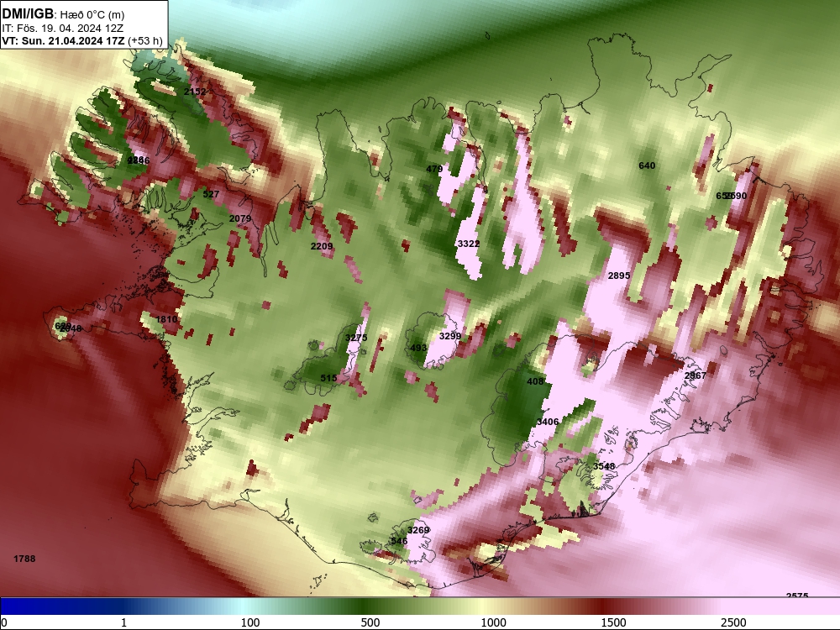Click the 515 map value
The width and height of the screenshot is (840, 630).
pyautogui.click(x=328, y=378)
